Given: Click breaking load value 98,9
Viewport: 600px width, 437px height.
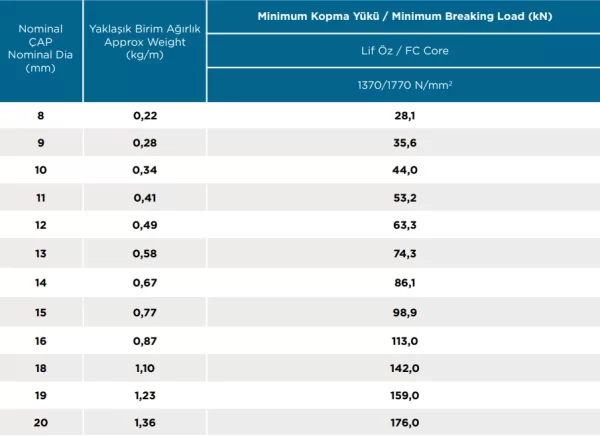Looking at the screenshot, I should [x=405, y=312].
